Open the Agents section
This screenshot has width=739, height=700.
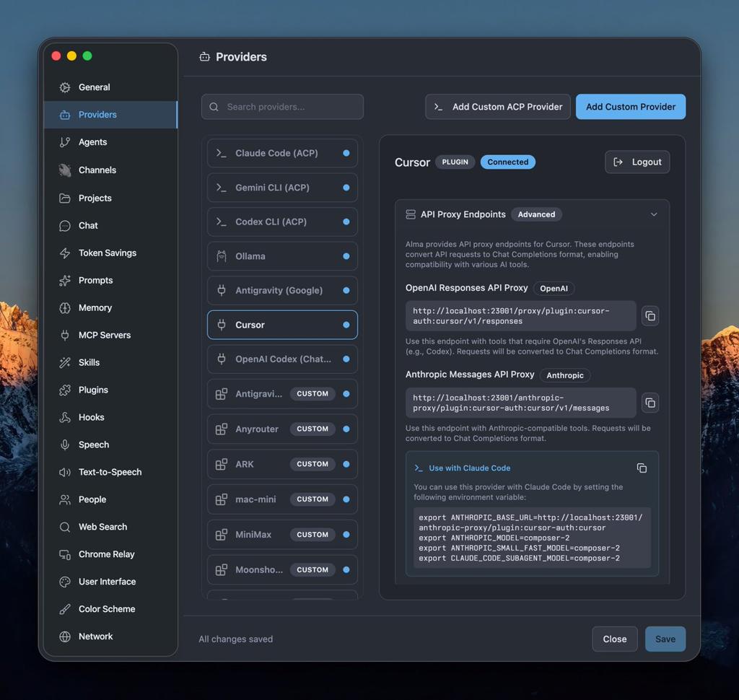[x=110, y=142]
